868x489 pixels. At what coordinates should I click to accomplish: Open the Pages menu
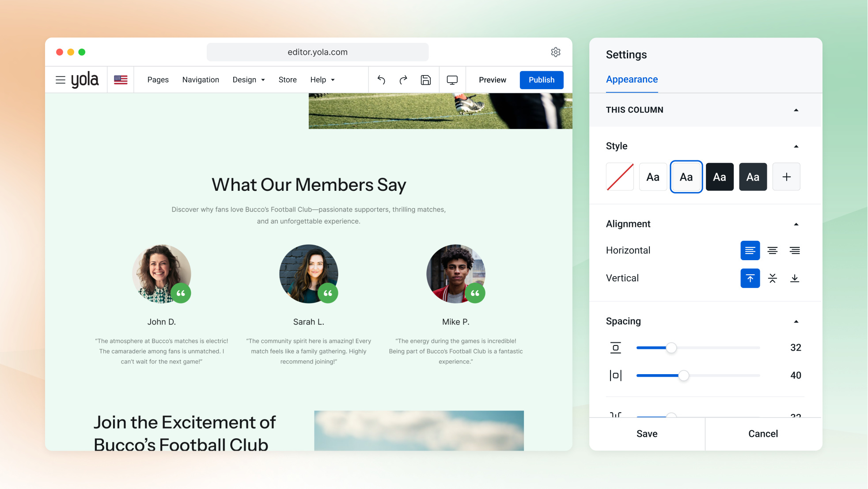click(x=158, y=80)
